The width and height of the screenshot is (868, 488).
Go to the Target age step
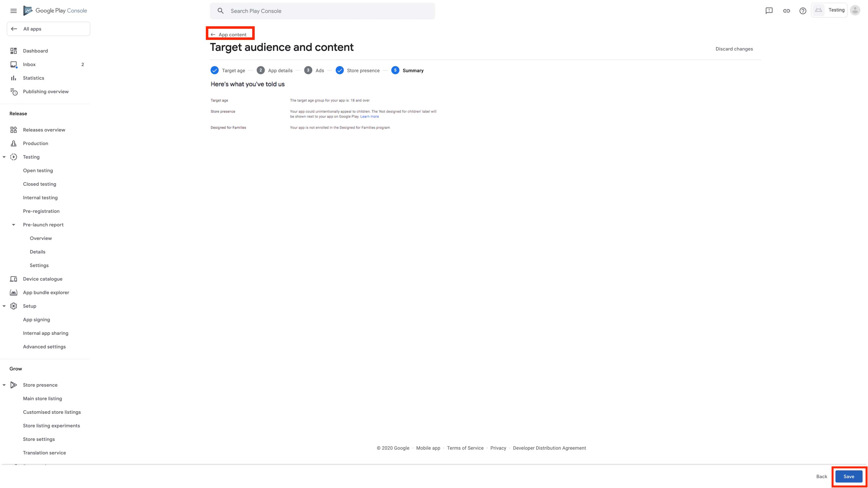click(x=228, y=70)
